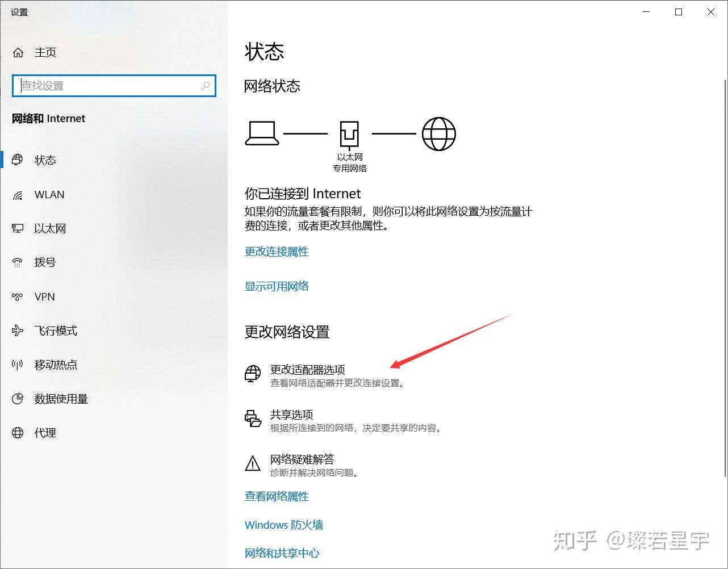Close the 设置 window
Image resolution: width=728 pixels, height=569 pixels.
coord(711,12)
